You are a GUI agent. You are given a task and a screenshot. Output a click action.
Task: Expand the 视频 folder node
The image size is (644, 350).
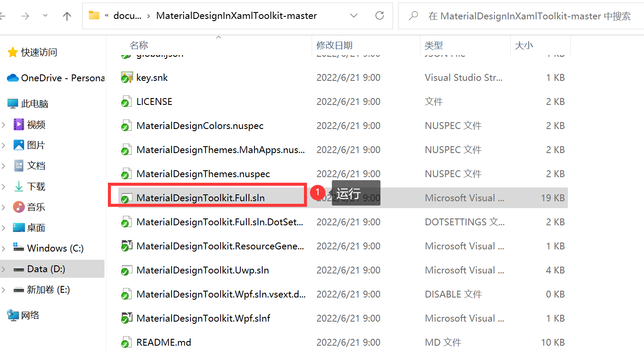point(3,125)
